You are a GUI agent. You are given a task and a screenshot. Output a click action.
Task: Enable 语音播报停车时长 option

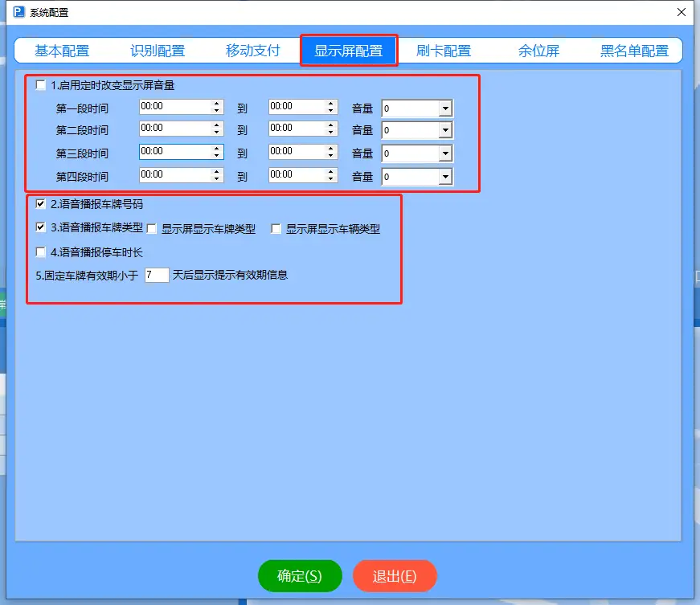coord(40,251)
